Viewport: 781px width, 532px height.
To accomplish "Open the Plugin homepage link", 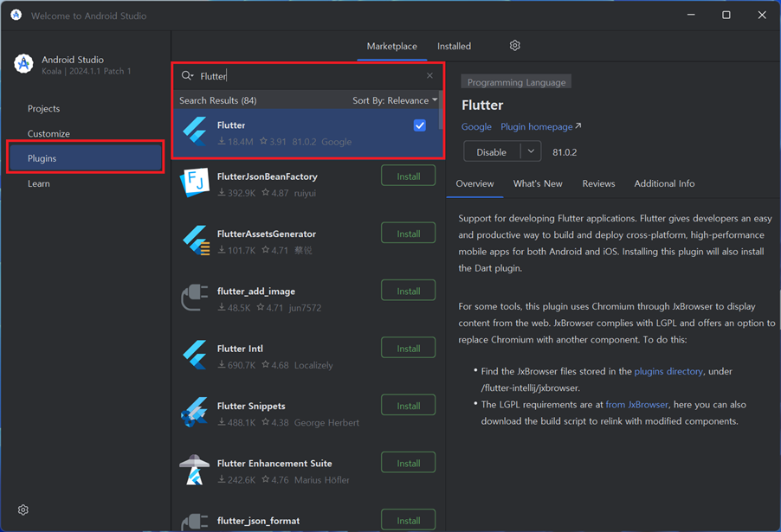I will 540,126.
